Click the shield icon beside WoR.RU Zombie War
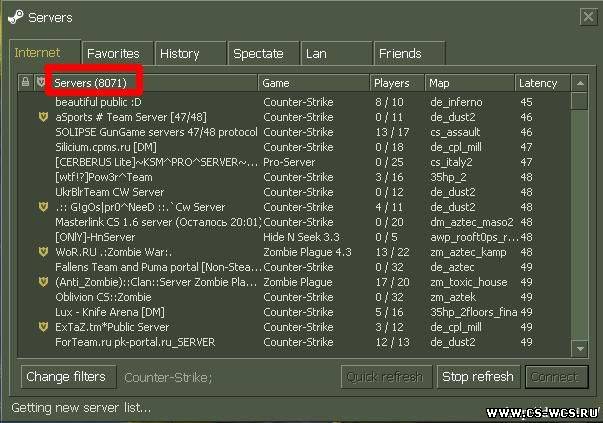The width and height of the screenshot is (603, 423). pyautogui.click(x=43, y=251)
